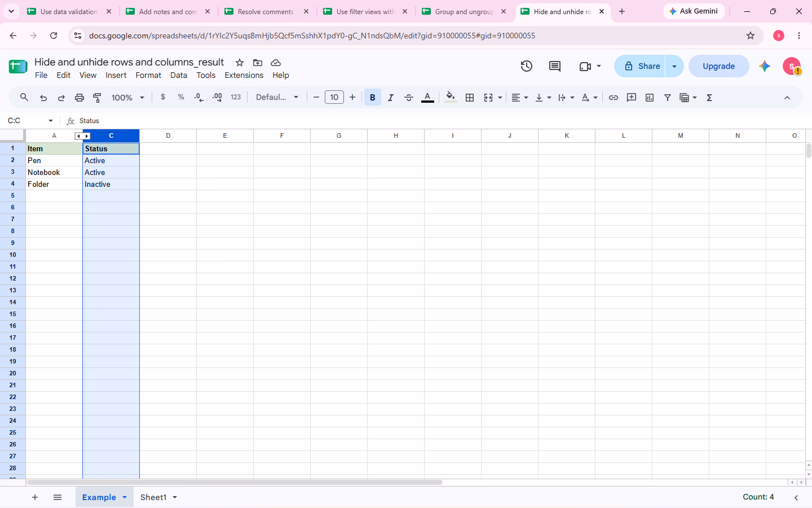Click the Ask Gemini button

694,11
